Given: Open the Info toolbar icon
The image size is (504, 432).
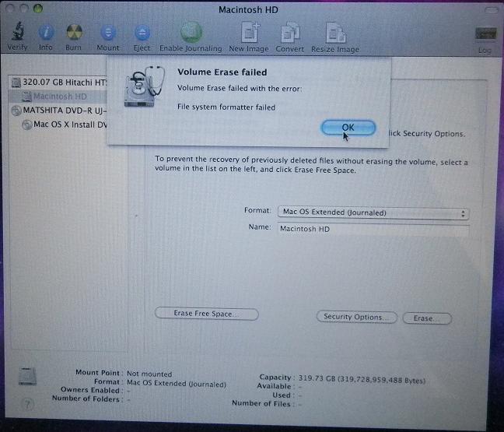Looking at the screenshot, I should [x=46, y=33].
